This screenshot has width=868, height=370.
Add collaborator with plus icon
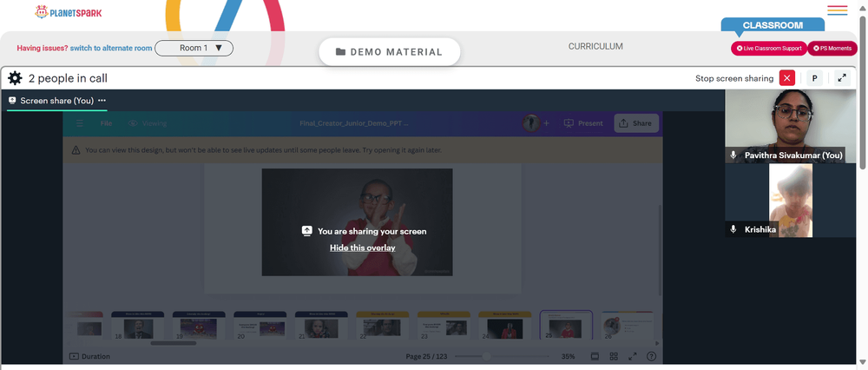(546, 123)
